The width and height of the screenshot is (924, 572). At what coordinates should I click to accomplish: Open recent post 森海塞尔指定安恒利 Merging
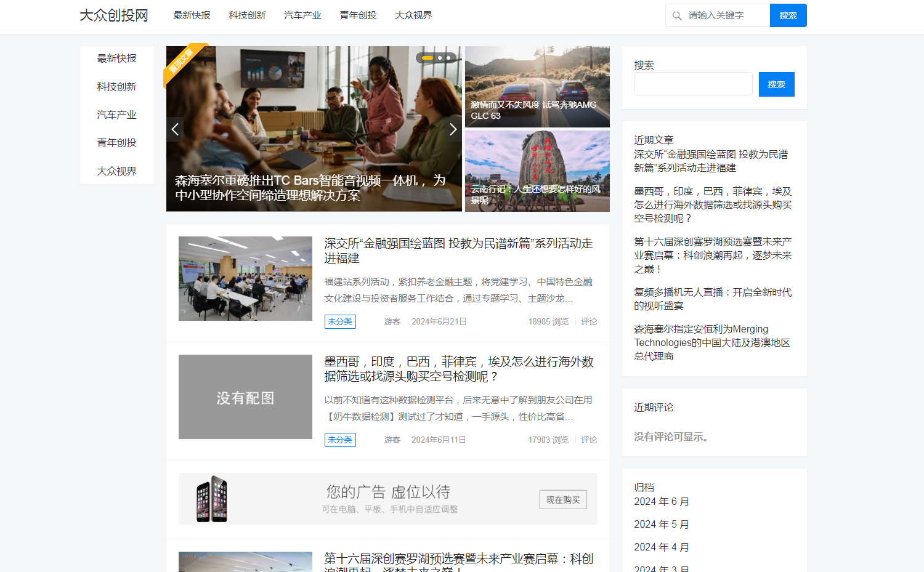pyautogui.click(x=712, y=343)
